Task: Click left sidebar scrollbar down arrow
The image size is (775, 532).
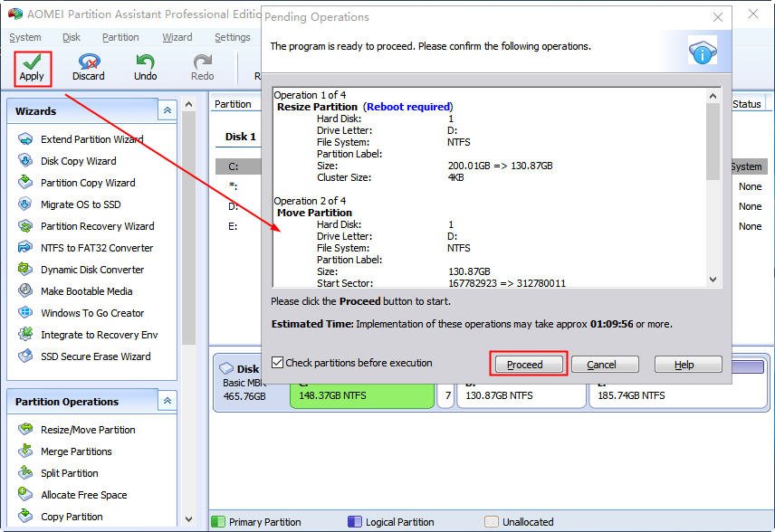Action: [x=188, y=519]
